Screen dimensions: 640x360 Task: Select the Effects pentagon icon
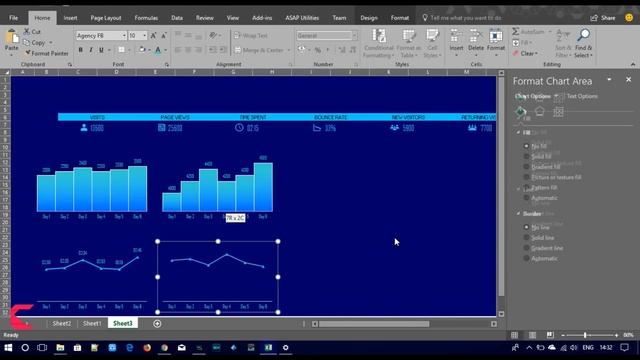[x=540, y=111]
